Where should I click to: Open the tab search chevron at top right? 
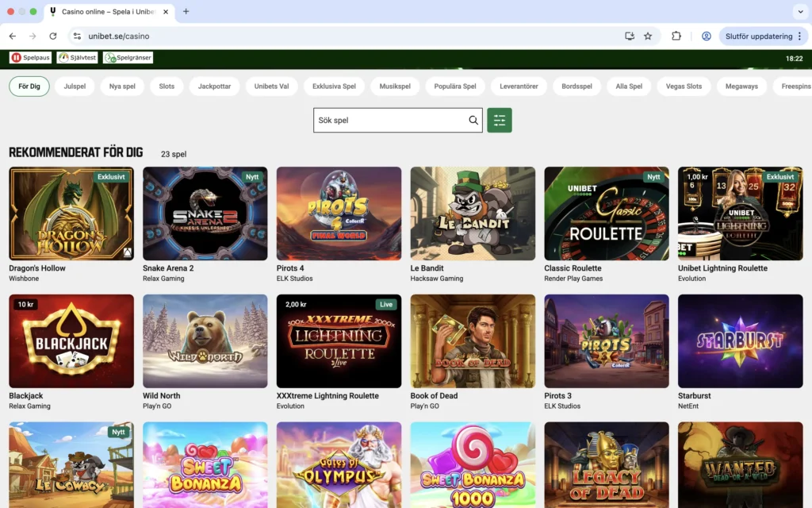800,12
